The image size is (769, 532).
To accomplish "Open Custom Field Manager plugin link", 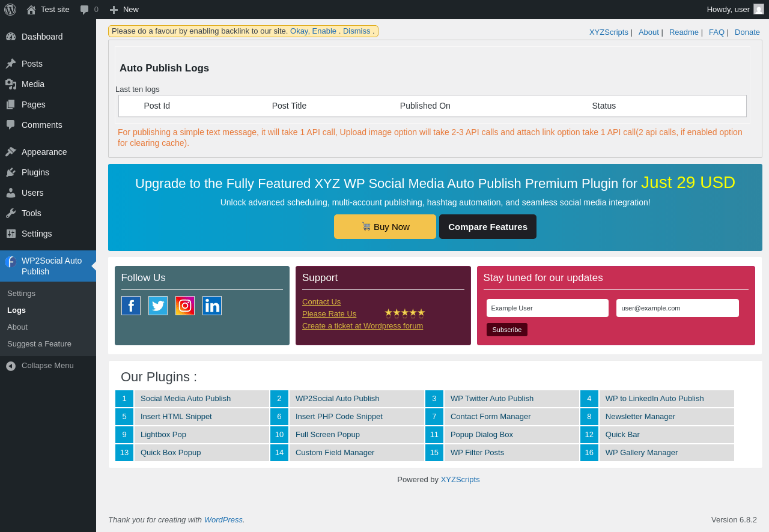I will coord(335,453).
